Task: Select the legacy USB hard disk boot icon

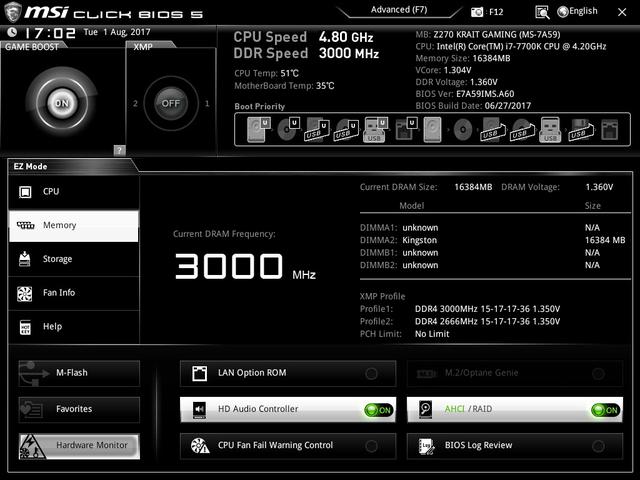Action: [492, 129]
